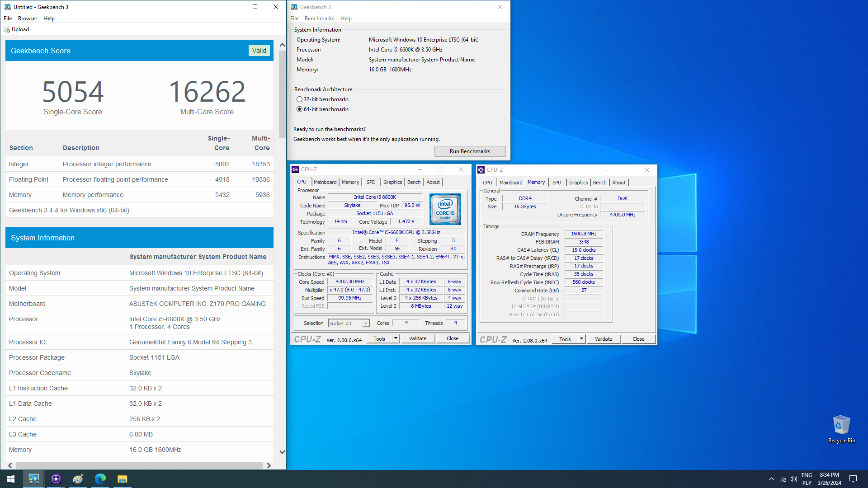
Task: Click the scroll right arrow in Geekbench results
Action: 269,465
